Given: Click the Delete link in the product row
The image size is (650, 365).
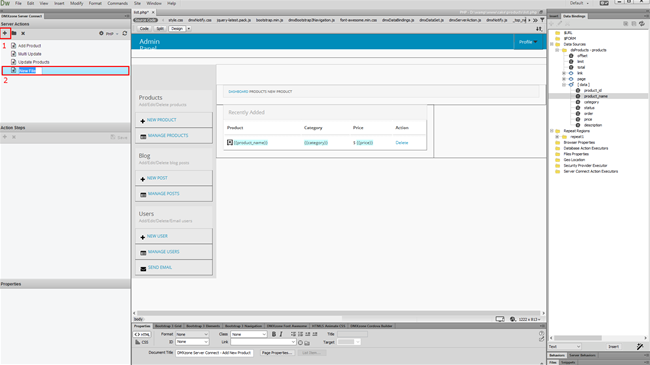Looking at the screenshot, I should point(402,143).
